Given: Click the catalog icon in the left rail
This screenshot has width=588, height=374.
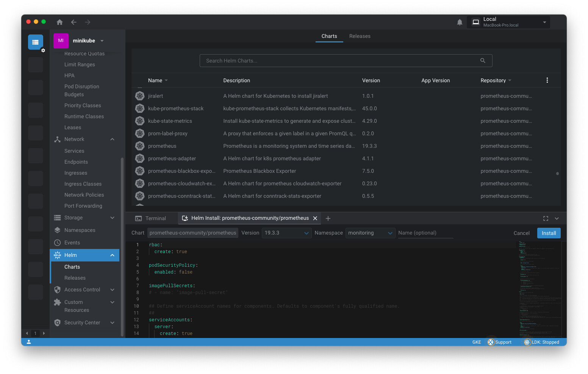Looking at the screenshot, I should tap(36, 42).
